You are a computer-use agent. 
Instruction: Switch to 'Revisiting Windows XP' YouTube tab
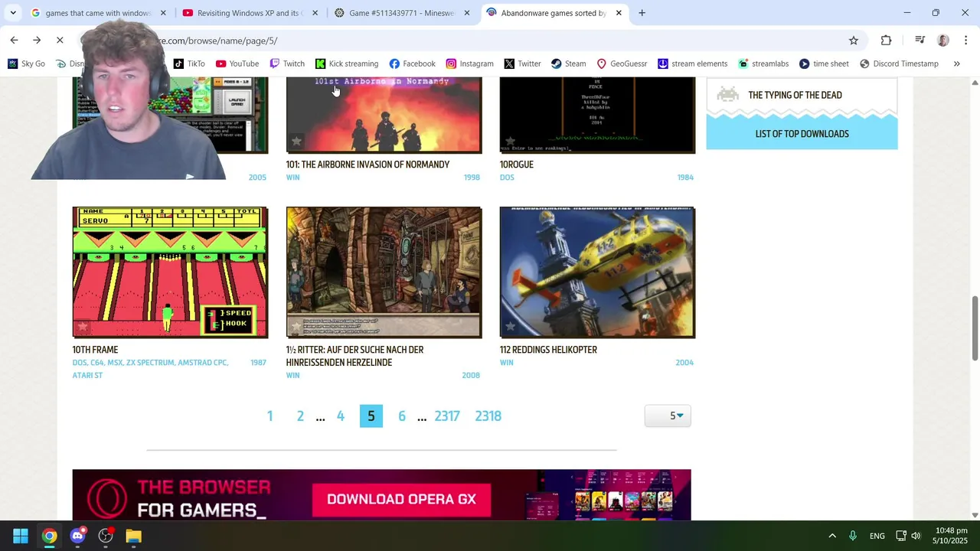pyautogui.click(x=250, y=13)
